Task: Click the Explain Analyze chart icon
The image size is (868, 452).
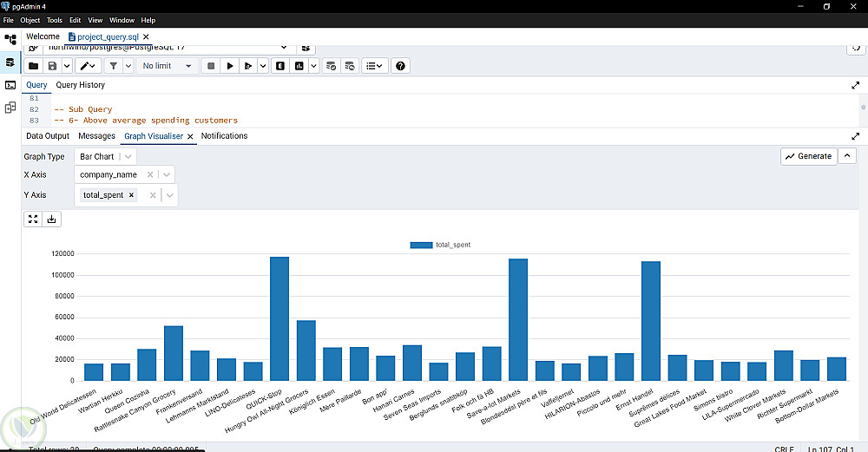Action: point(299,66)
